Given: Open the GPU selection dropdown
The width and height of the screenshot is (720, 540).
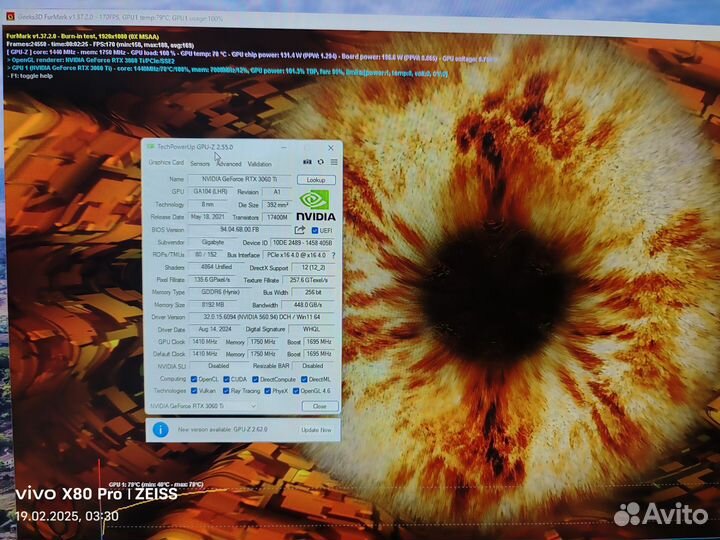Looking at the screenshot, I should [203, 406].
